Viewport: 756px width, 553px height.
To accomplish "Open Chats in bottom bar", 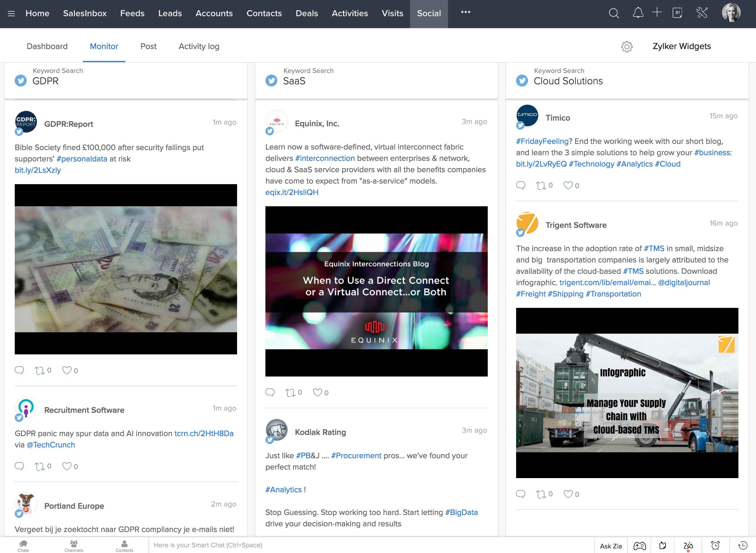I will click(x=23, y=546).
